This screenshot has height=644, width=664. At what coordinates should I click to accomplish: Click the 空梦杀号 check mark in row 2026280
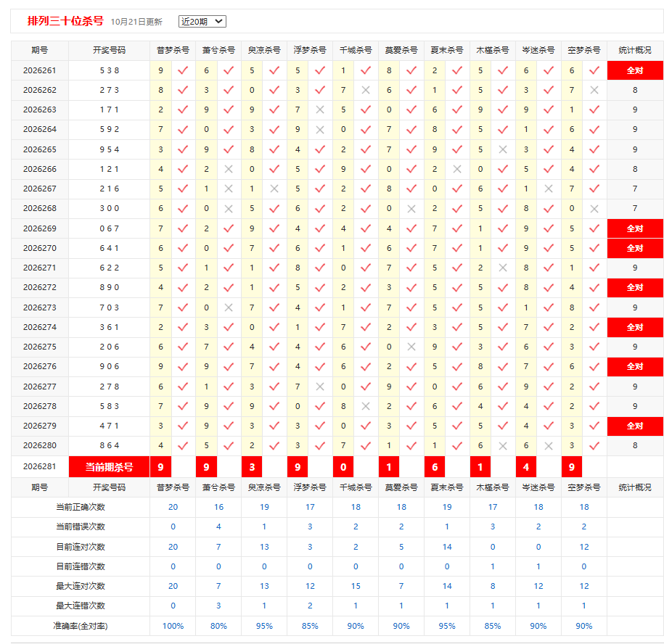(x=594, y=445)
